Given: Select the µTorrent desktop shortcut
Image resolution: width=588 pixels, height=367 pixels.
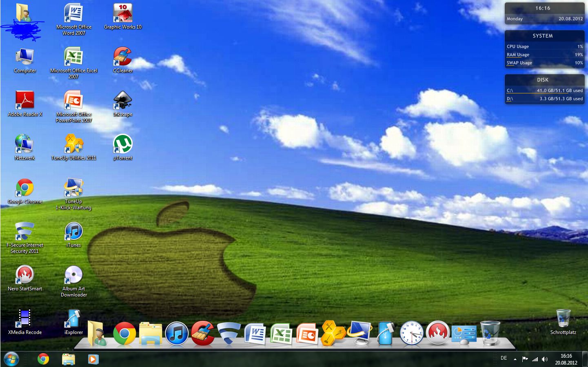Looking at the screenshot, I should point(123,148).
